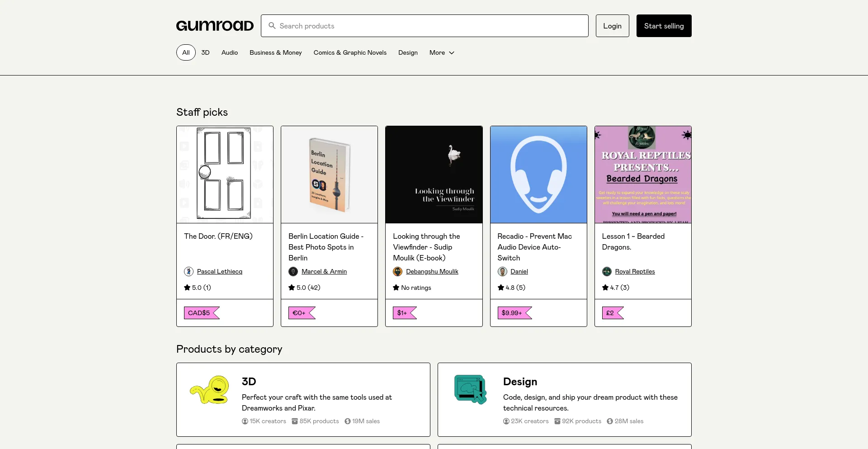
Task: Click the creators icon next to 15K creators
Action: tap(245, 421)
